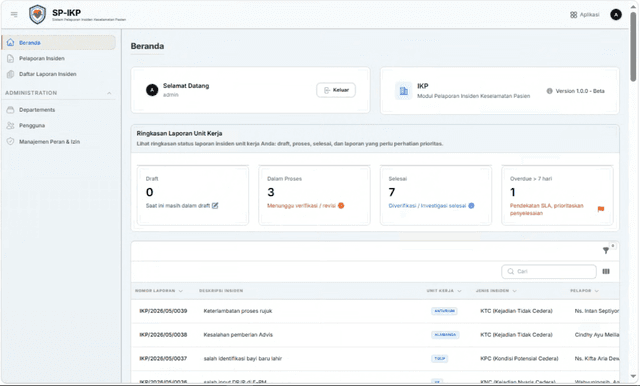The height and width of the screenshot is (386, 640).
Task: Click into the Cari search field
Action: pos(549,271)
